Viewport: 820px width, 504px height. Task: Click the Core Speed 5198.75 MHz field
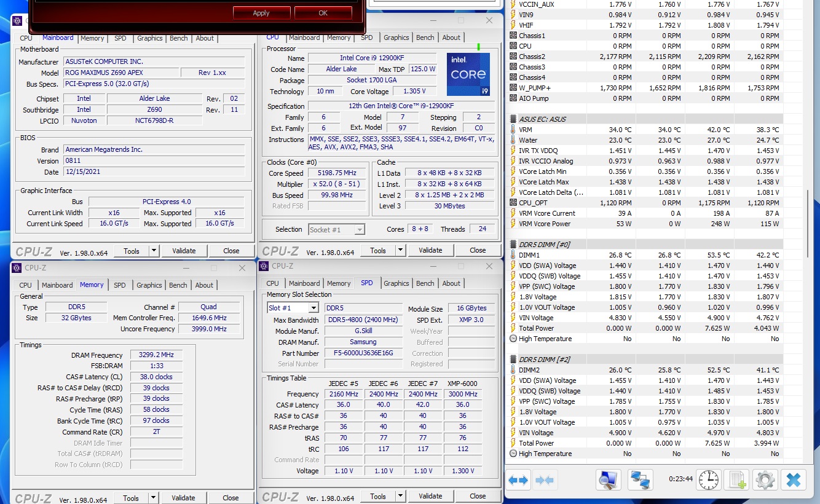click(x=337, y=173)
